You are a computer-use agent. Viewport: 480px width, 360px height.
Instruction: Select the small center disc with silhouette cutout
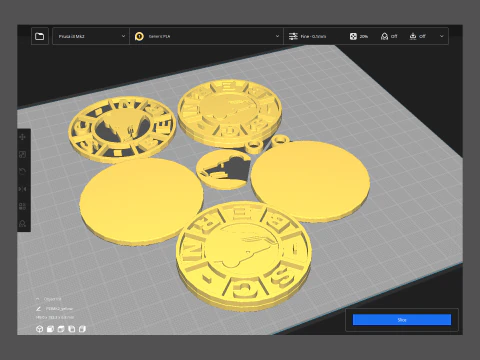[223, 169]
